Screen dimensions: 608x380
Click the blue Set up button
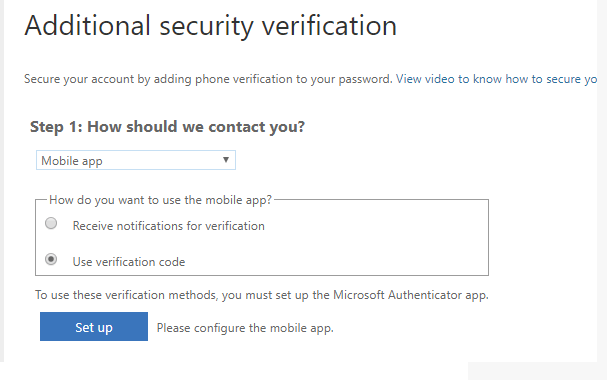click(94, 326)
